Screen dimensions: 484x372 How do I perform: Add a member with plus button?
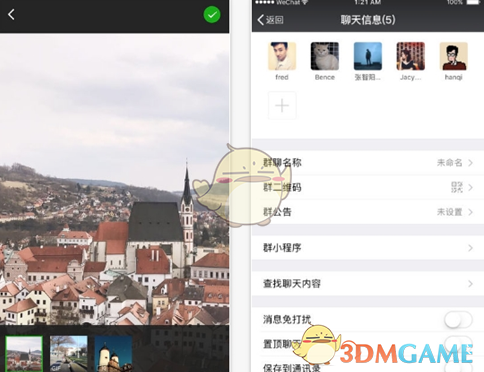(x=282, y=106)
